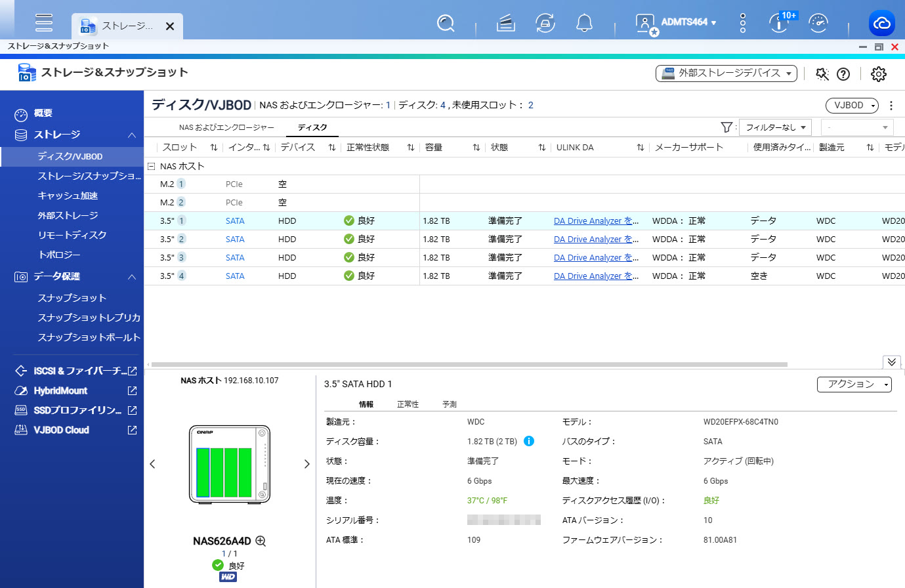This screenshot has width=905, height=588.
Task: Collapse the データ保護 sidebar section
Action: pyautogui.click(x=132, y=277)
